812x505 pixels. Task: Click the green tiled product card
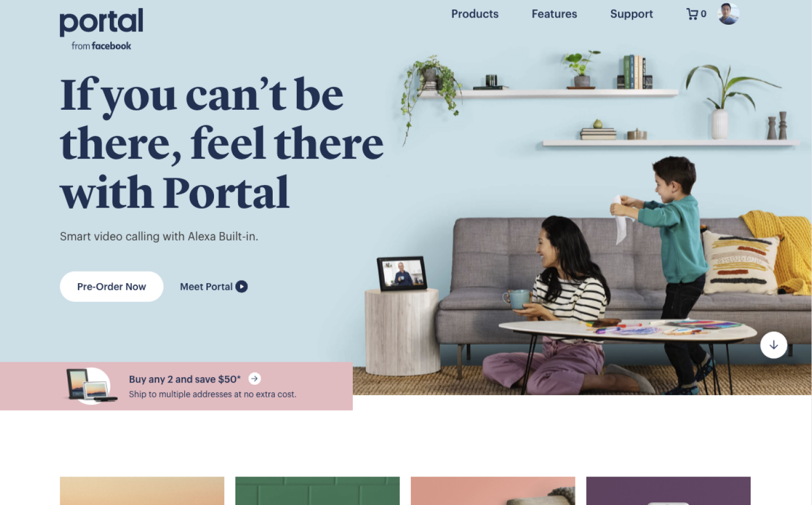pos(317,491)
